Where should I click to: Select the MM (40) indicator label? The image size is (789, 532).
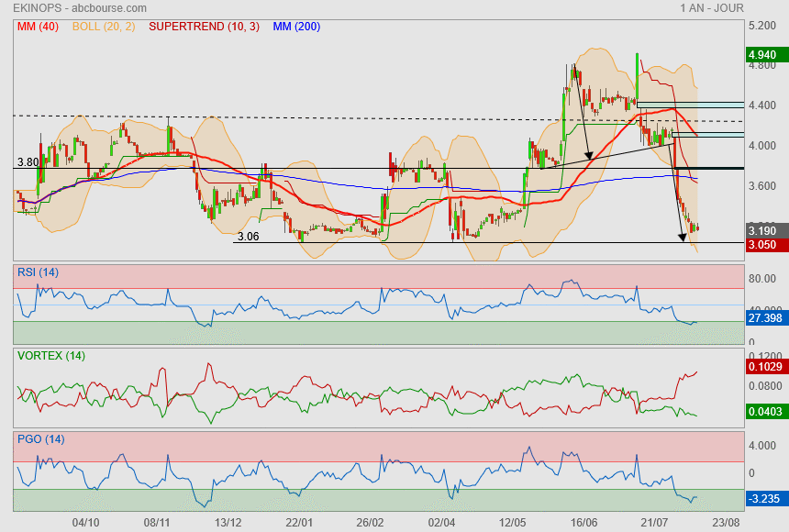click(x=38, y=27)
